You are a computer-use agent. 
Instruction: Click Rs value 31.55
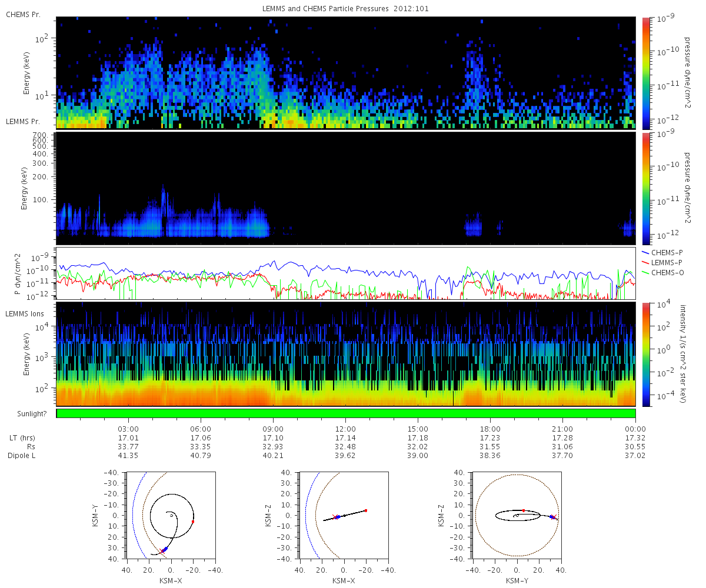point(491,446)
